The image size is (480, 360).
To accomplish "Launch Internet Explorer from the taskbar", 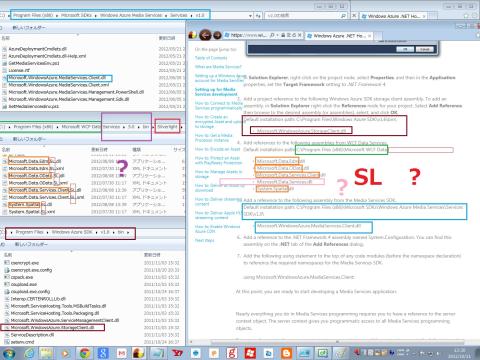I will pos(30,353).
